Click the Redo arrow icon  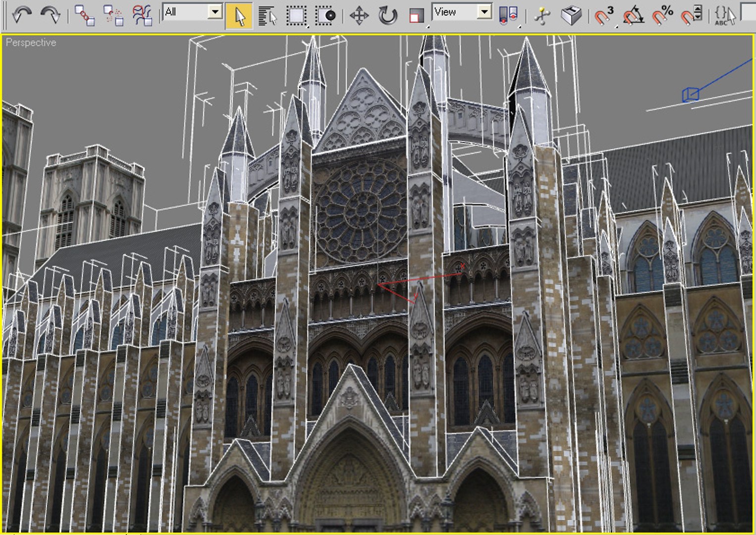coord(50,15)
